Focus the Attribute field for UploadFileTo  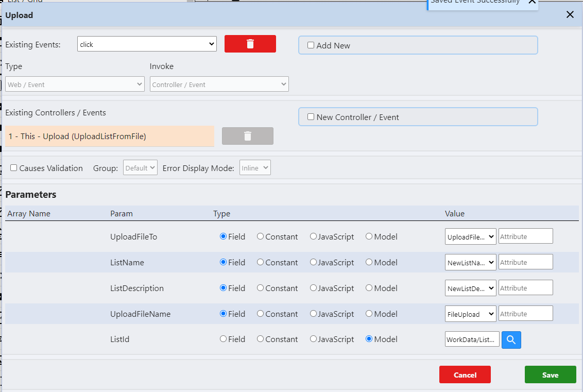click(525, 236)
